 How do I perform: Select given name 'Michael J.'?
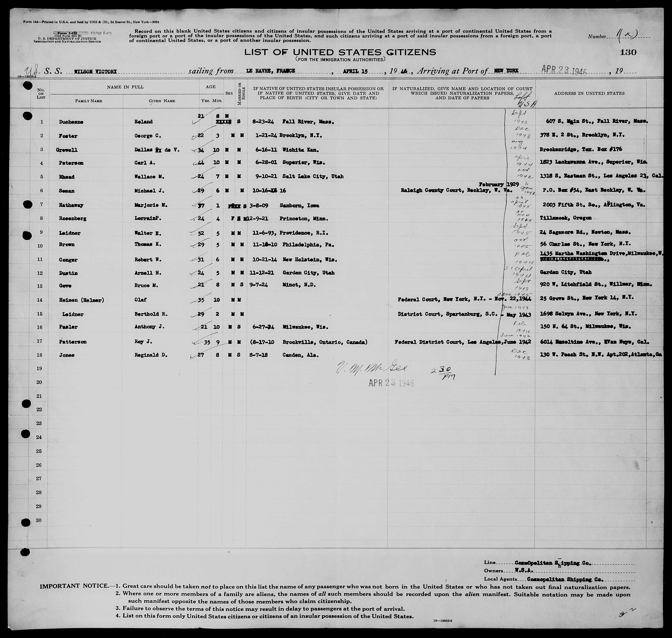[x=149, y=191]
